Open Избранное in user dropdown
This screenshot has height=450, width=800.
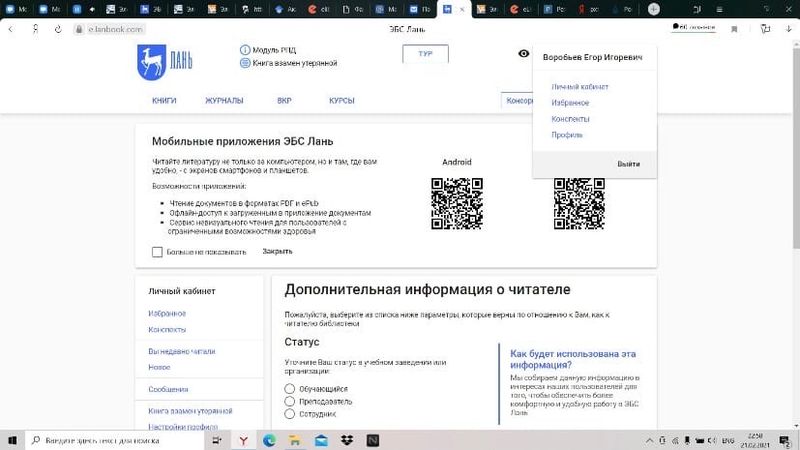click(x=570, y=103)
